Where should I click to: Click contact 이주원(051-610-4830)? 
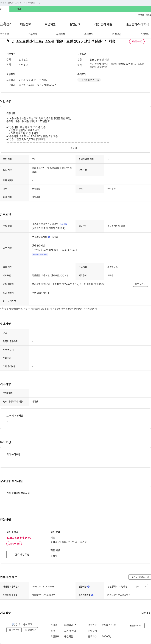(x=43, y=595)
